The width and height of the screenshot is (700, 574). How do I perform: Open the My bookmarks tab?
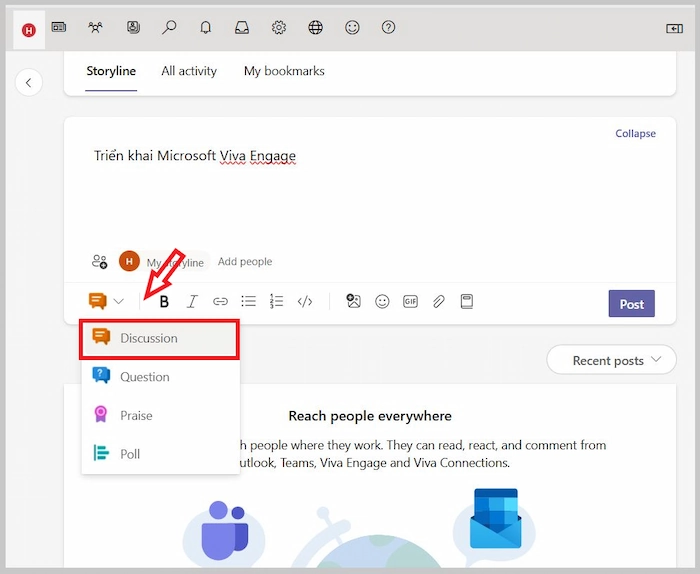point(284,71)
